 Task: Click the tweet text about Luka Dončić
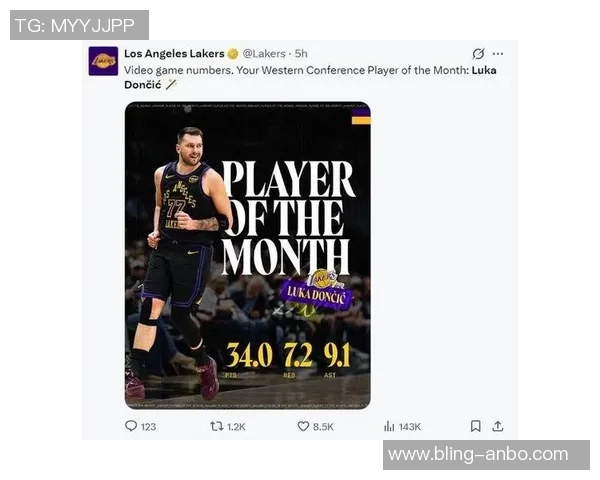pyautogui.click(x=310, y=77)
